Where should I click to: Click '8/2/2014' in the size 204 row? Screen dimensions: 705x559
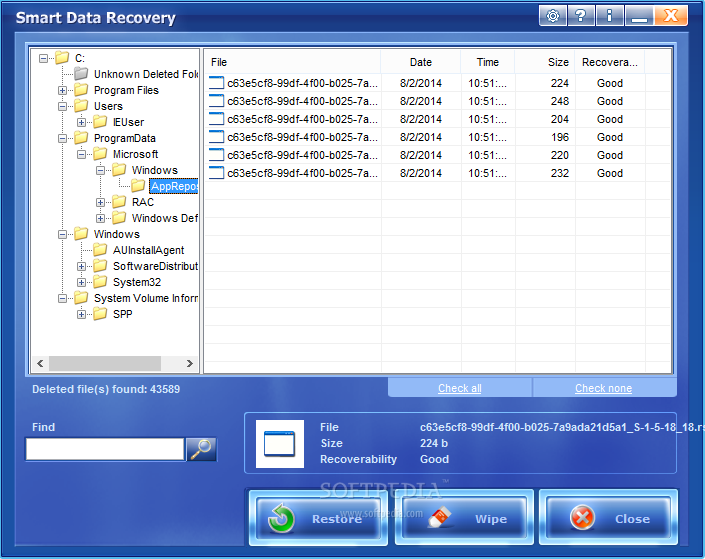tap(421, 119)
